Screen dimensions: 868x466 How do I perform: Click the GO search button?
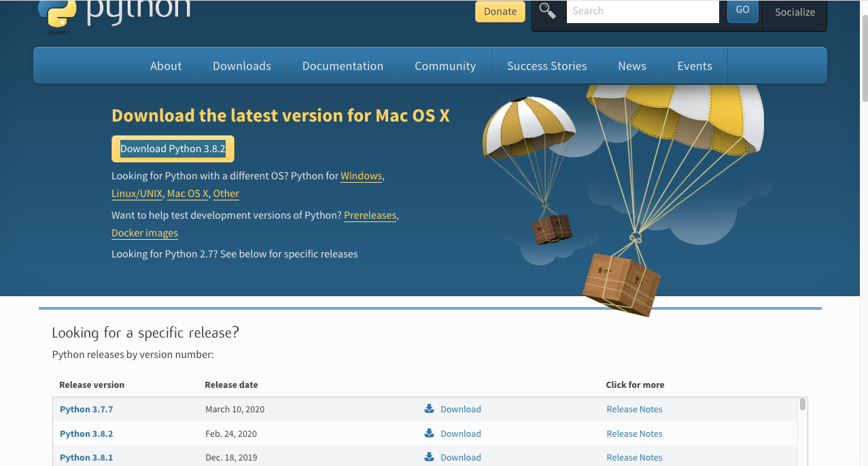(x=742, y=10)
